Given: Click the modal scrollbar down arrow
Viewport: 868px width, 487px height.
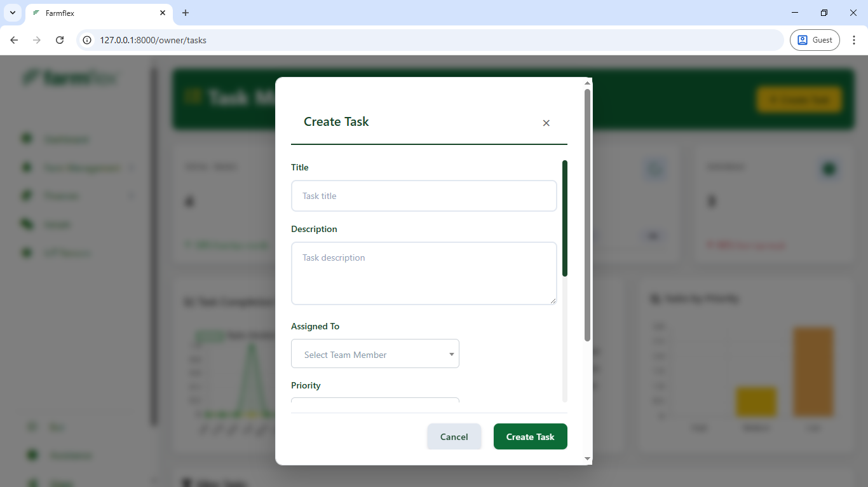Looking at the screenshot, I should pos(587,459).
